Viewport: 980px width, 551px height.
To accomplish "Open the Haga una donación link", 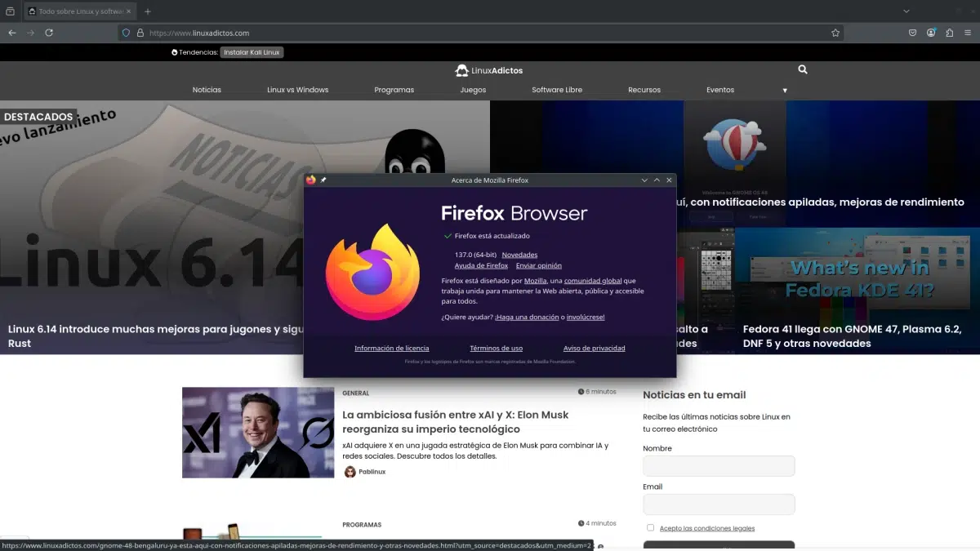I will pyautogui.click(x=528, y=317).
